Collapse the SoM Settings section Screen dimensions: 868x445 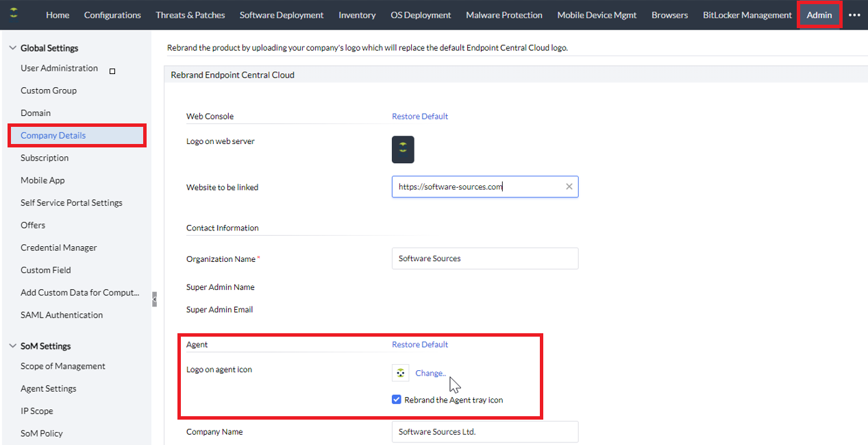pyautogui.click(x=12, y=346)
